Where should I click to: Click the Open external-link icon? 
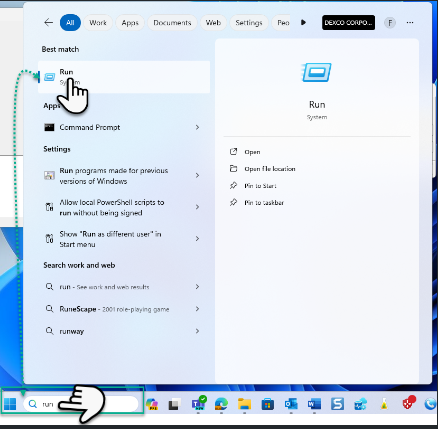point(233,152)
